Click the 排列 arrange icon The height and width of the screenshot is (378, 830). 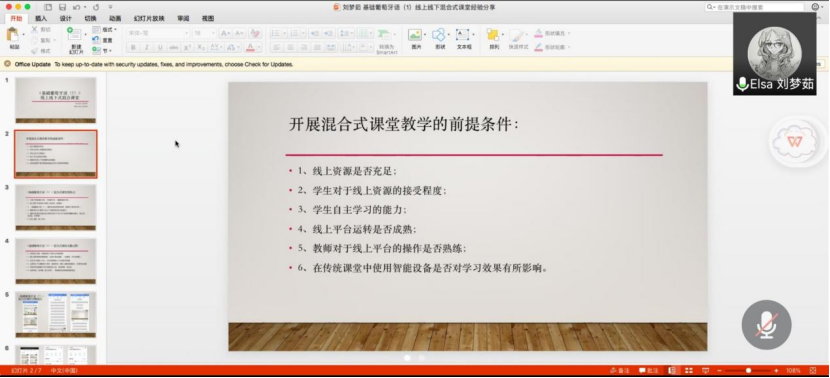coord(492,35)
